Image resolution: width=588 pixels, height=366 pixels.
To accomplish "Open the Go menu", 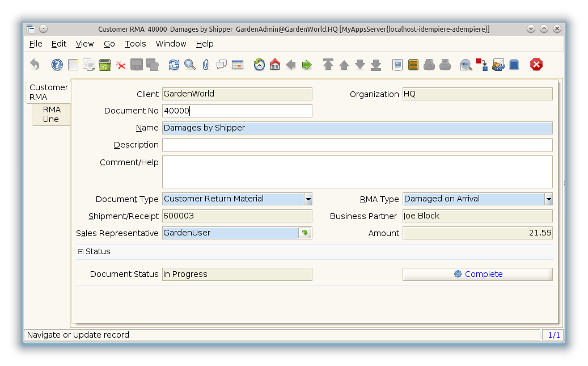I will (x=109, y=44).
